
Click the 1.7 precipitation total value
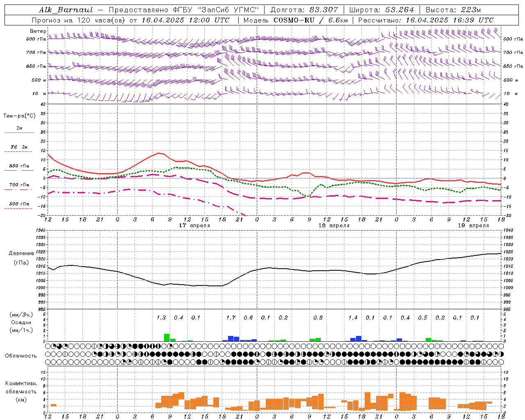click(231, 318)
